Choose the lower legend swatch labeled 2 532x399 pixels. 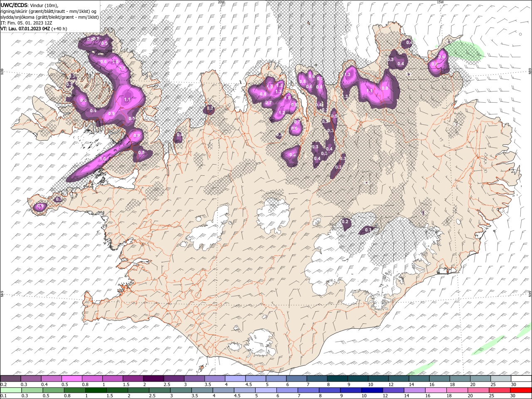(x=138, y=390)
